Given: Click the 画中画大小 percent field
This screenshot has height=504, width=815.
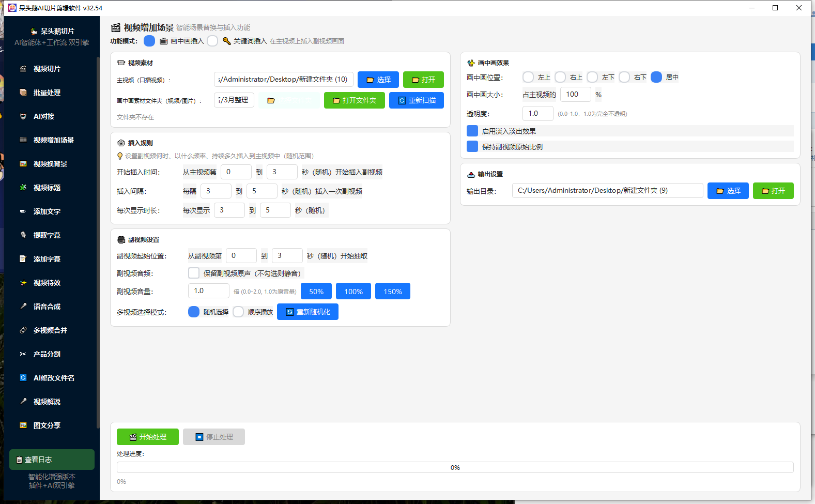Looking at the screenshot, I should [576, 94].
